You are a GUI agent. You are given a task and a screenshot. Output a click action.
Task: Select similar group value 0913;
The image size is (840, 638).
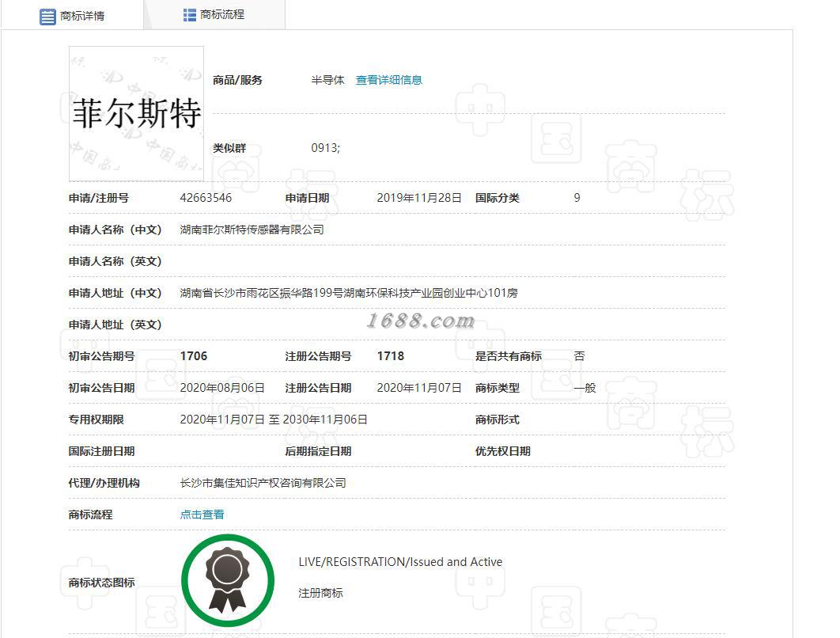(x=326, y=148)
